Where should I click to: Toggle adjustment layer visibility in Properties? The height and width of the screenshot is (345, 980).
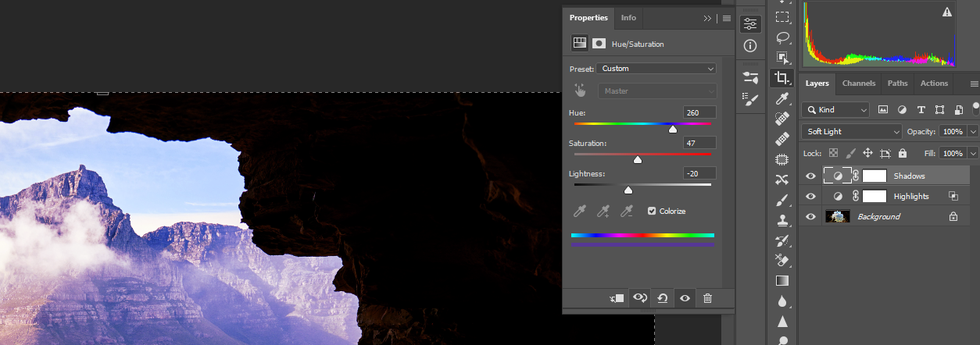685,298
